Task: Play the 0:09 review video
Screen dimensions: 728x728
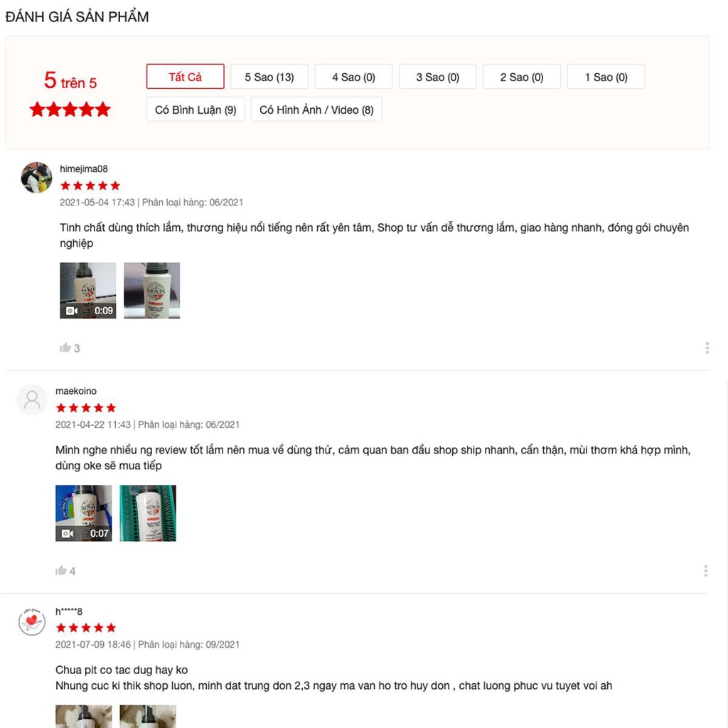Action: 87,291
